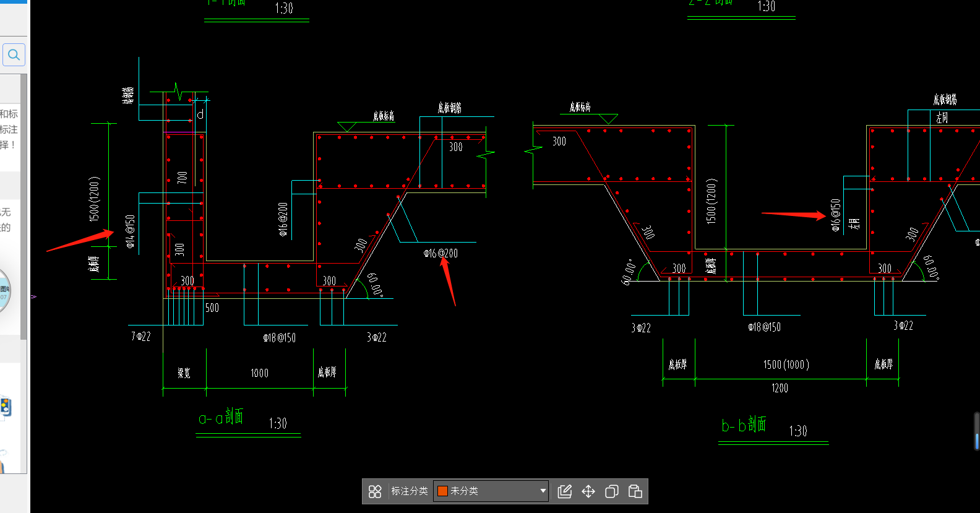Screen dimensions: 980x513
Task: Click the 700 vertical dimension label
Action: (182, 177)
